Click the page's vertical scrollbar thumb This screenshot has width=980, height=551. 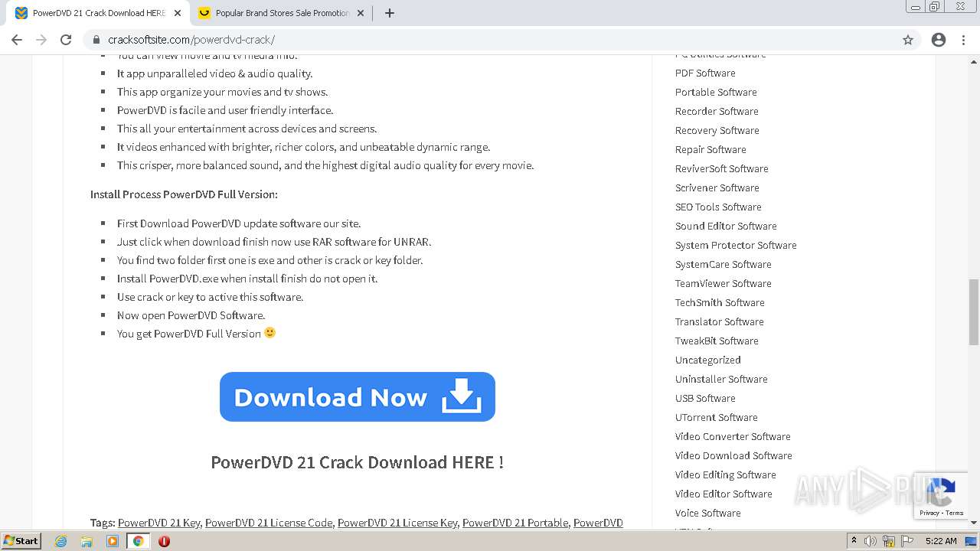pos(974,312)
